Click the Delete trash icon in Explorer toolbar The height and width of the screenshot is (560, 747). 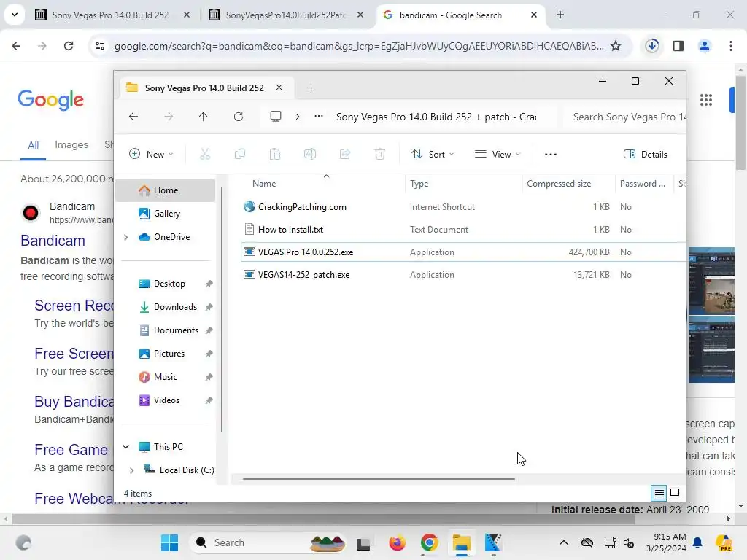[379, 154]
